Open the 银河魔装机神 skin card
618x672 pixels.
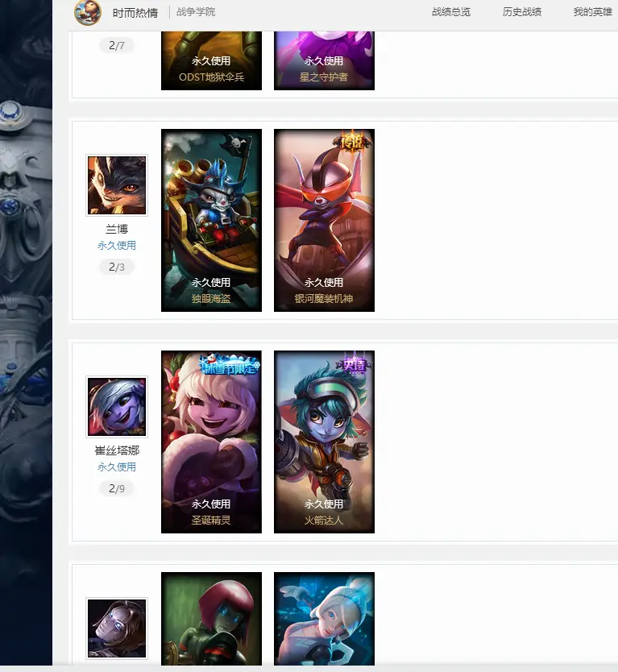tap(324, 220)
